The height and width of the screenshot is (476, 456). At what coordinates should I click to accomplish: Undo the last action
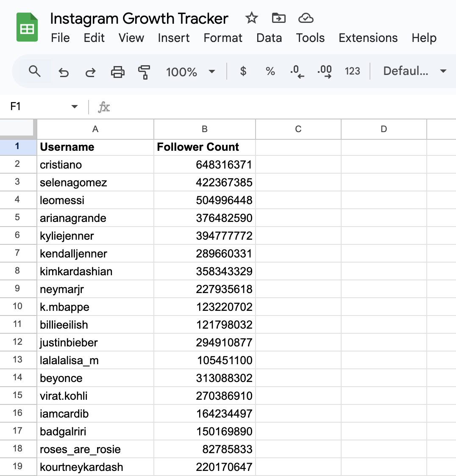click(64, 72)
